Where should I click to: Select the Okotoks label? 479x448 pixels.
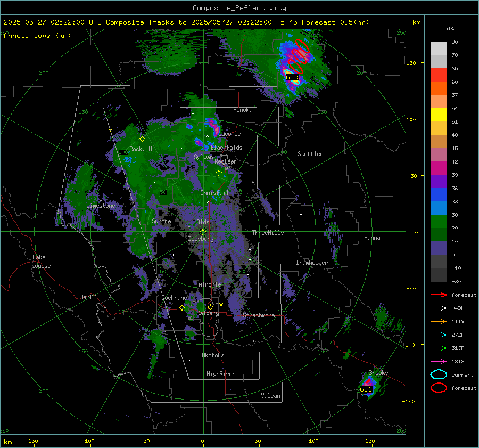pos(213,355)
